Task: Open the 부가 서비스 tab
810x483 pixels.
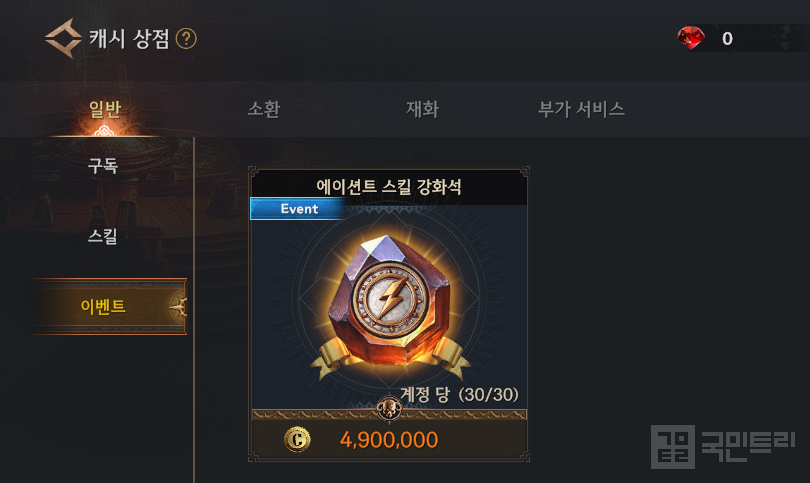Action: pyautogui.click(x=581, y=109)
